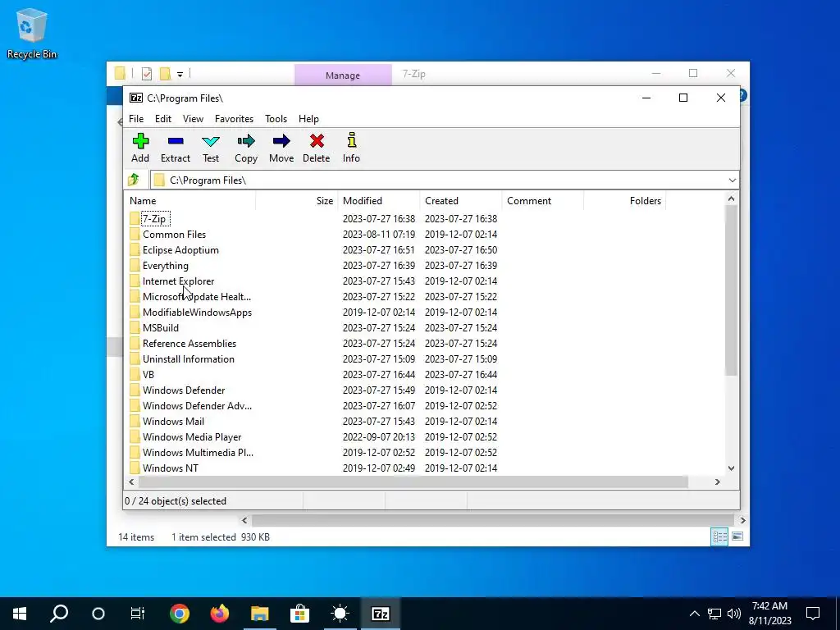Click the Add toolbar icon
This screenshot has height=630, width=840.
point(140,141)
